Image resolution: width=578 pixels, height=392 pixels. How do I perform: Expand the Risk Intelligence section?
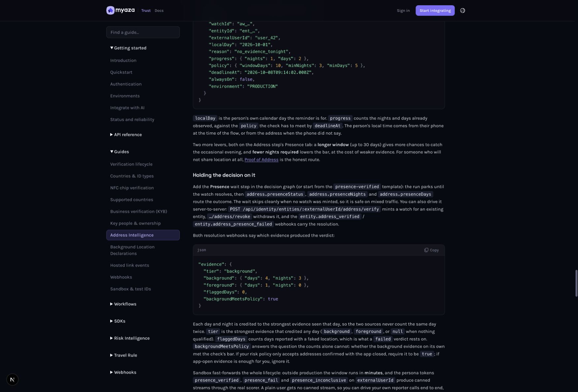point(130,338)
